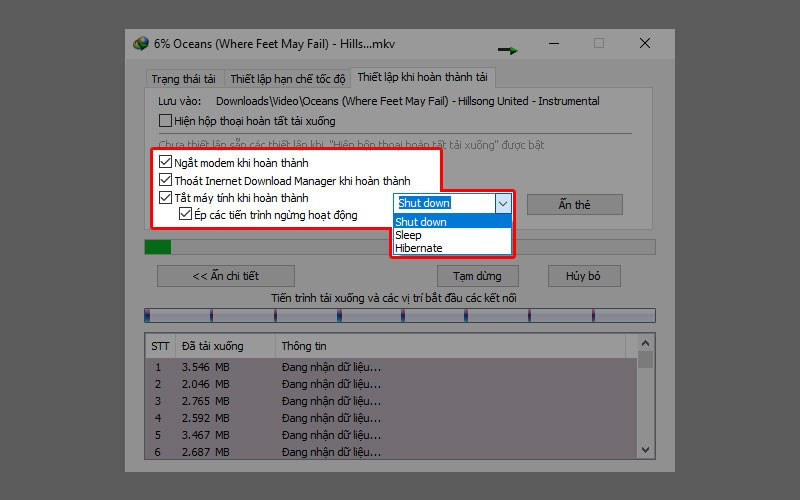Select connection row 1 with 3.546 MB

(x=391, y=367)
